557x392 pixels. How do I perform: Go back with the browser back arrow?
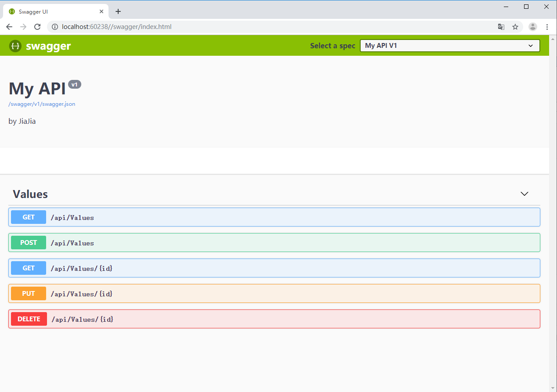click(9, 27)
